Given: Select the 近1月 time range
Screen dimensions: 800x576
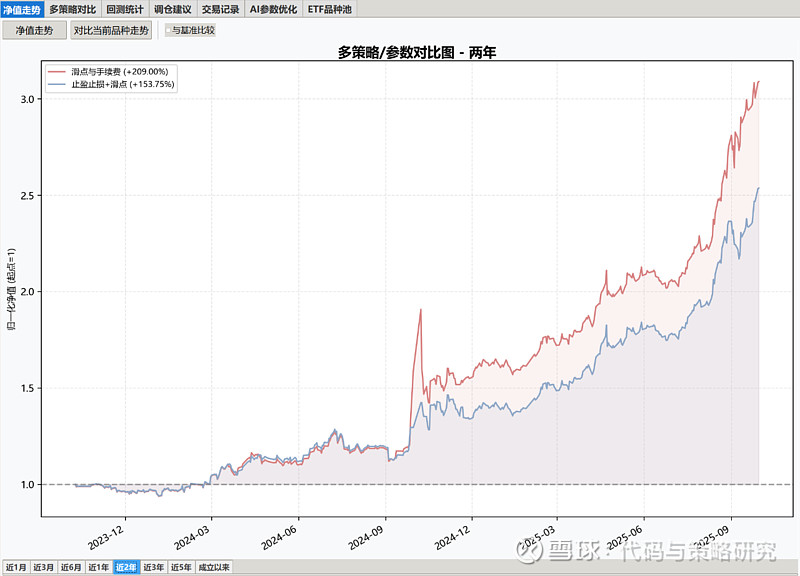Looking at the screenshot, I should [16, 567].
